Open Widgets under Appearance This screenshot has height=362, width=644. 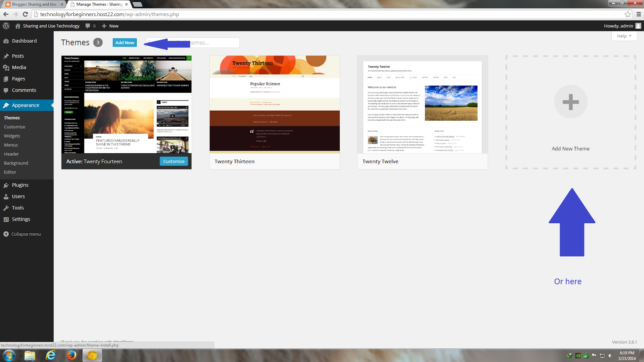[x=12, y=136]
